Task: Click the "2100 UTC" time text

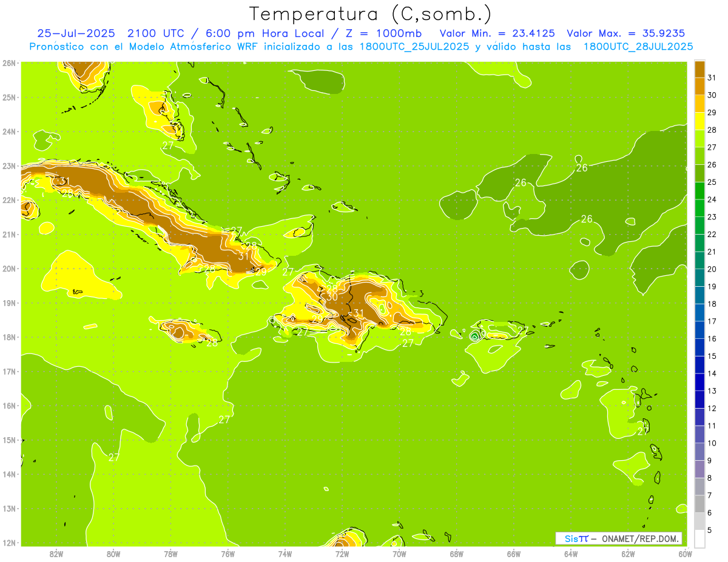Action: 156,33
